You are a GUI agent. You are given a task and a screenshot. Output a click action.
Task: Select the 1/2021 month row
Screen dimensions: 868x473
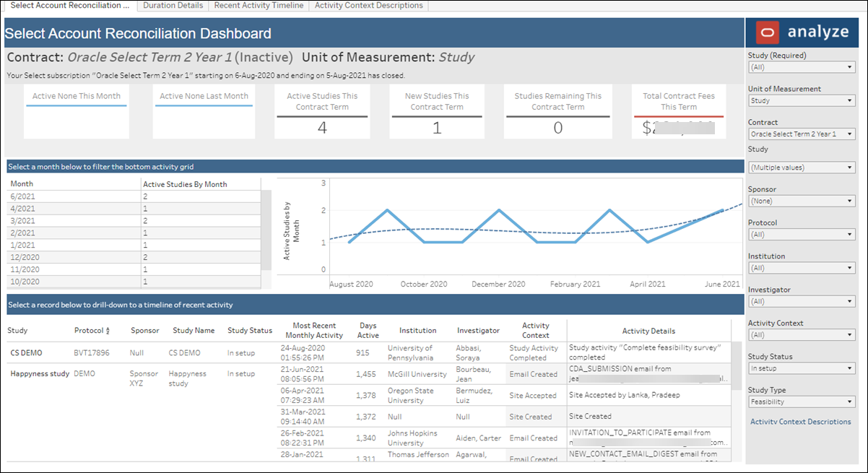[x=134, y=245]
